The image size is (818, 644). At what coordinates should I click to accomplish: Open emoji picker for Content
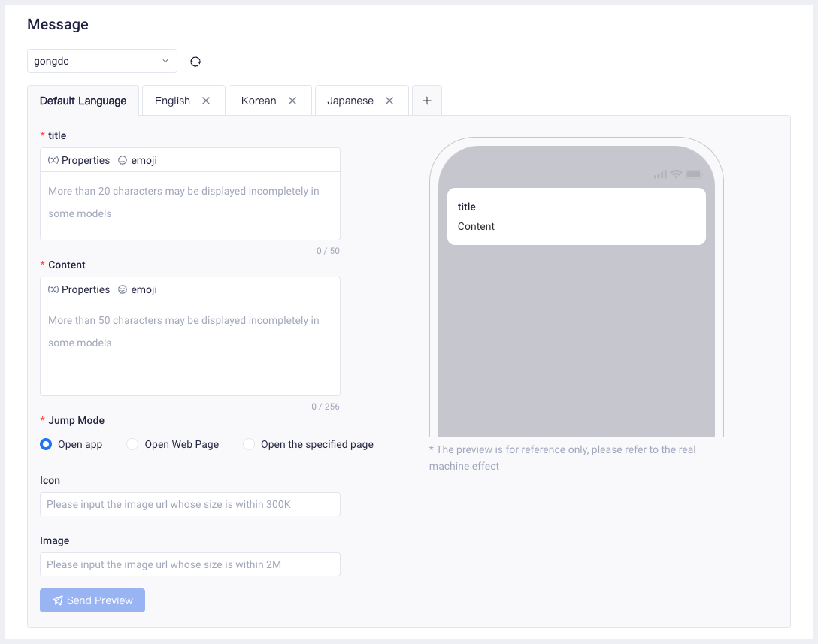pos(137,289)
